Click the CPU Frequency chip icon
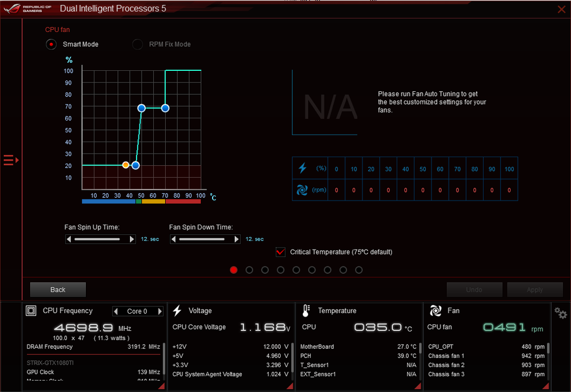571x392 pixels. point(31,310)
